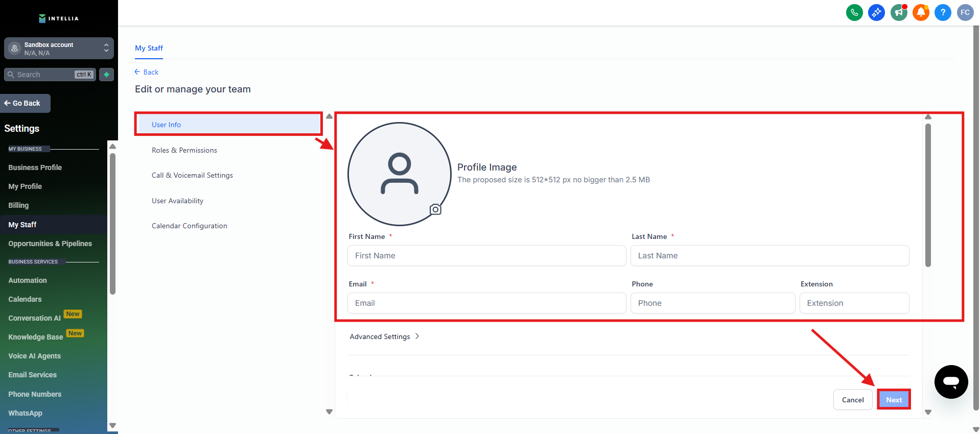Expand the Sandbox account switcher
Screen dimensions: 980x434
click(x=59, y=49)
